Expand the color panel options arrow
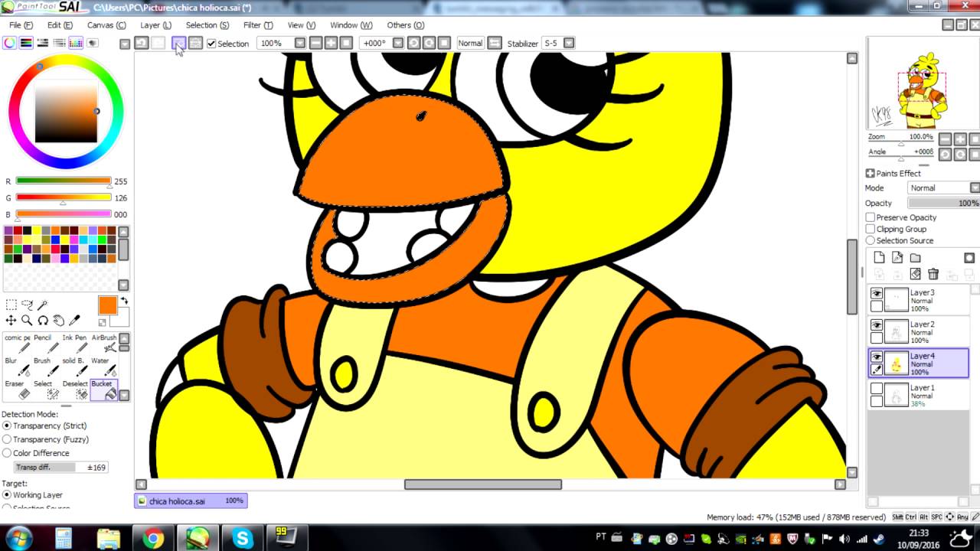980x551 pixels. [125, 44]
